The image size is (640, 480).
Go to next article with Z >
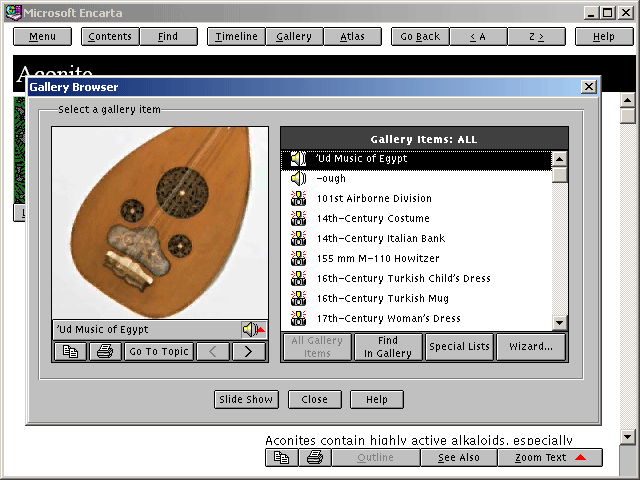(x=537, y=37)
